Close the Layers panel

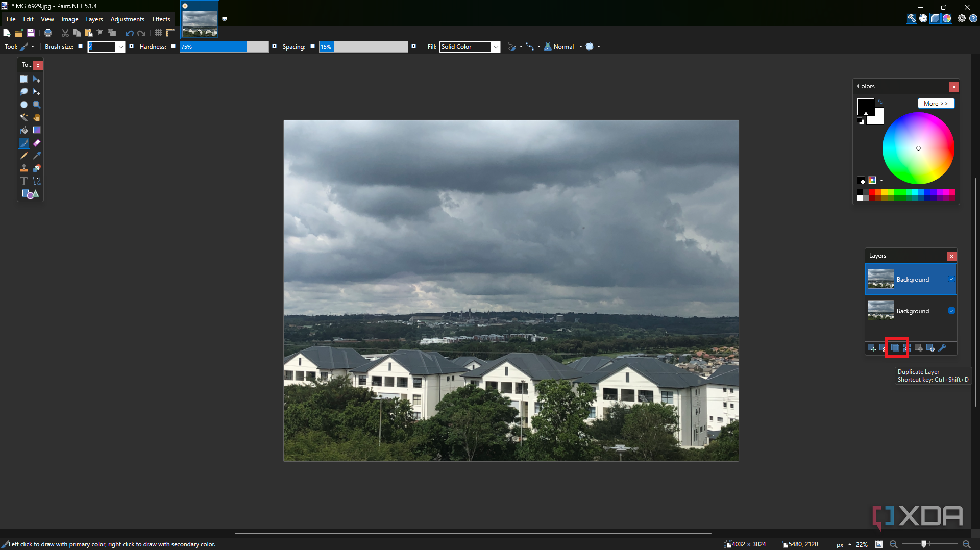point(951,256)
